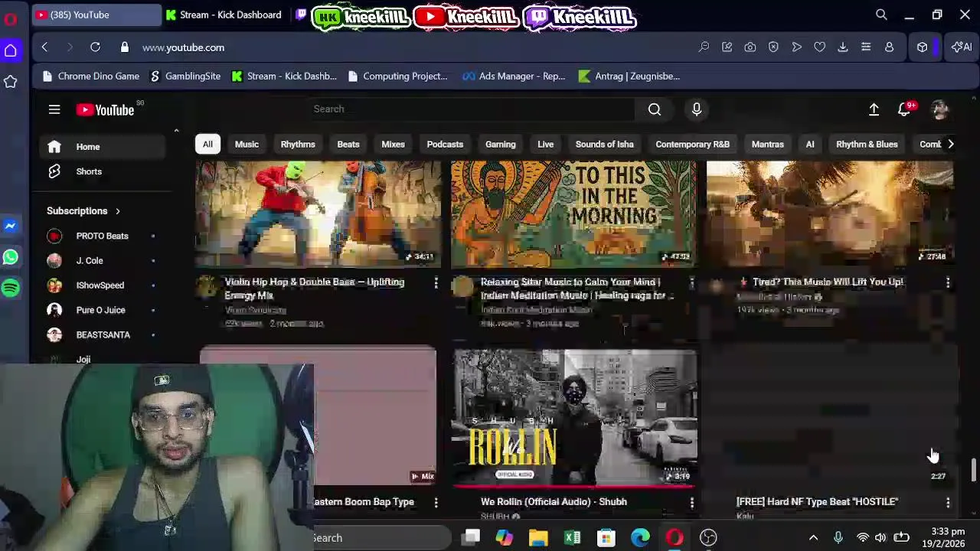Select the Music category chip
The height and width of the screenshot is (551, 980).
[247, 144]
